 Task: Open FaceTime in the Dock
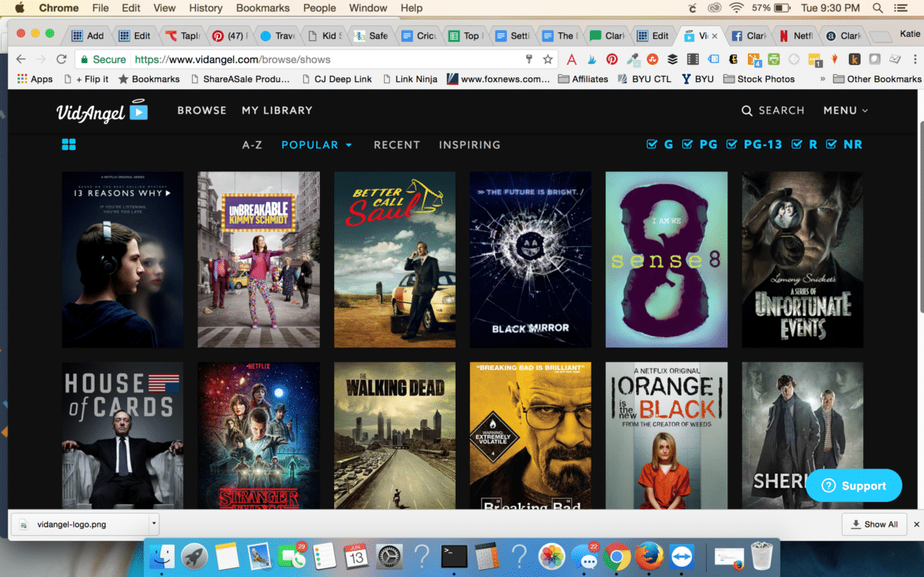pos(291,556)
